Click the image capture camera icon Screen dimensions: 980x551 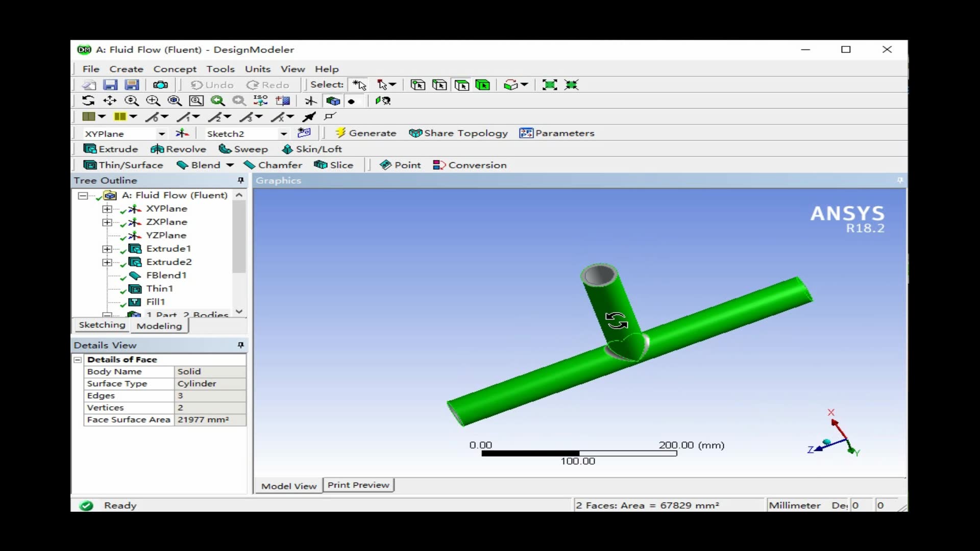[x=160, y=85]
